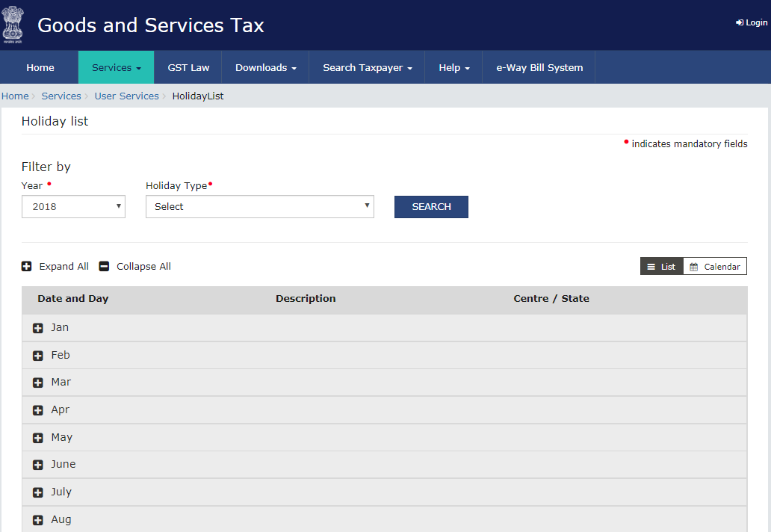
Task: Click the July month label
Action: [61, 492]
